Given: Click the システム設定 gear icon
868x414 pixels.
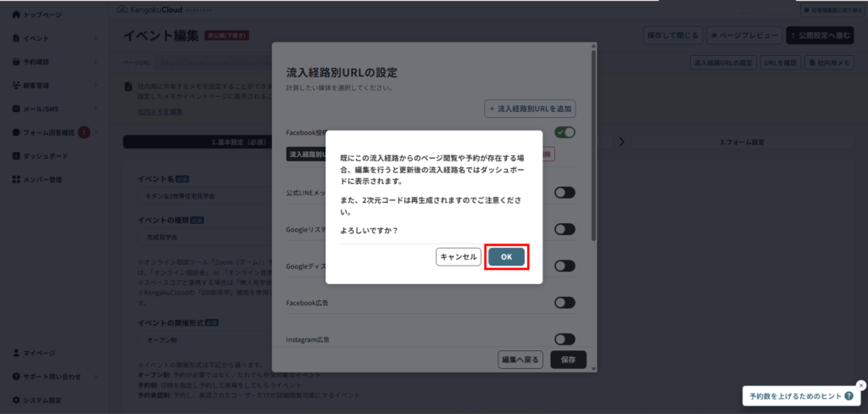Looking at the screenshot, I should (16, 400).
